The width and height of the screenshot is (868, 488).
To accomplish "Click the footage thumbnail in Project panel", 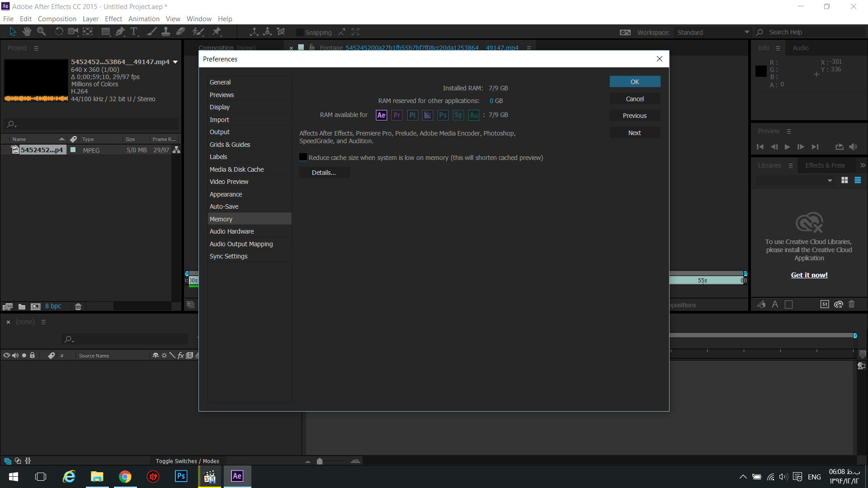I will tap(36, 80).
